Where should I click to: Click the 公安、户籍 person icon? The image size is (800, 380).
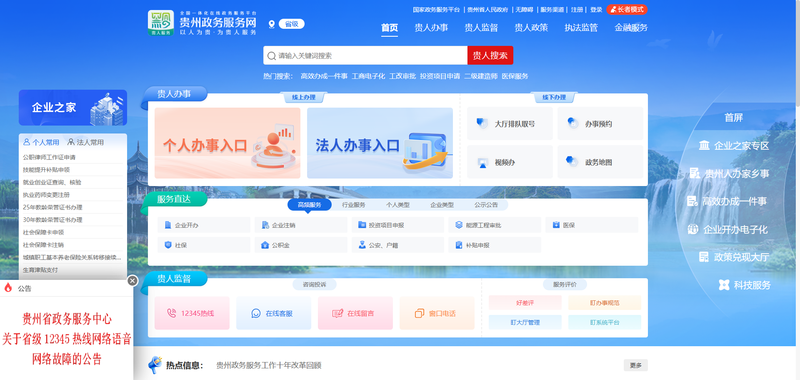[362, 245]
